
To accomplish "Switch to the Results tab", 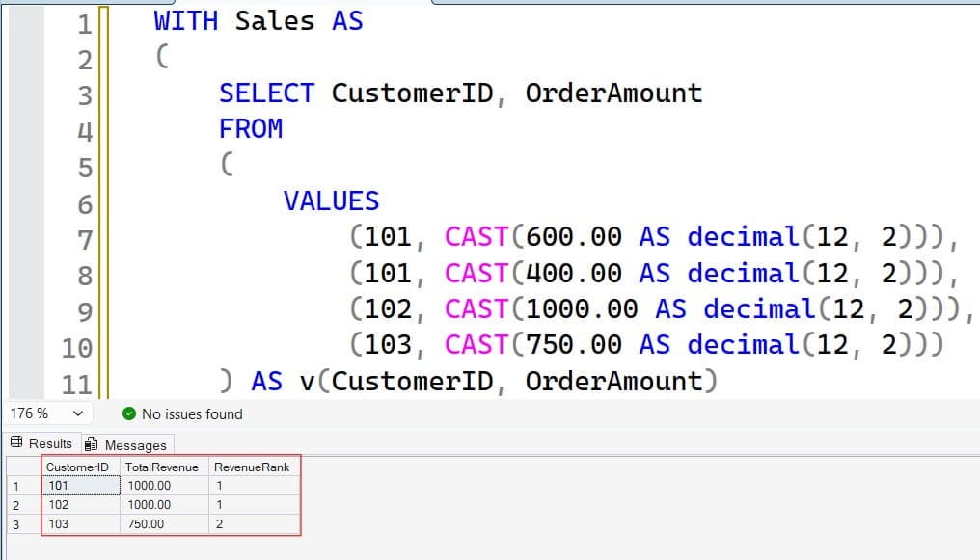I will [41, 443].
